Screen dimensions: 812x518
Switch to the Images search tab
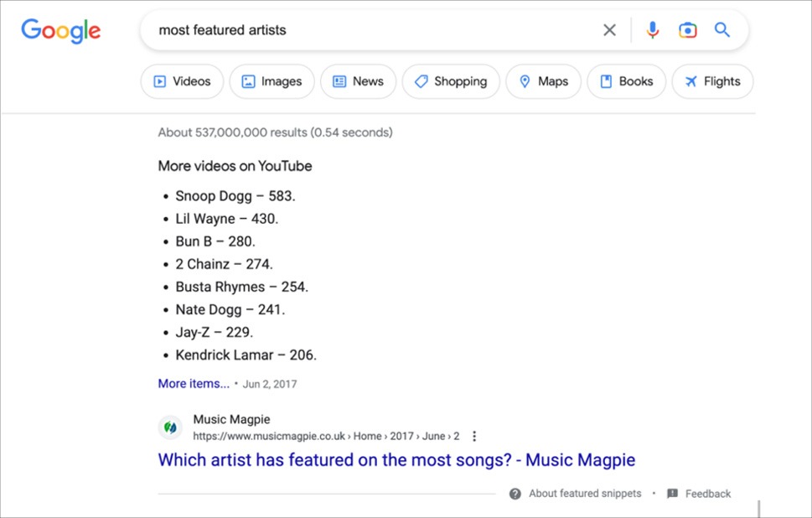click(x=272, y=81)
